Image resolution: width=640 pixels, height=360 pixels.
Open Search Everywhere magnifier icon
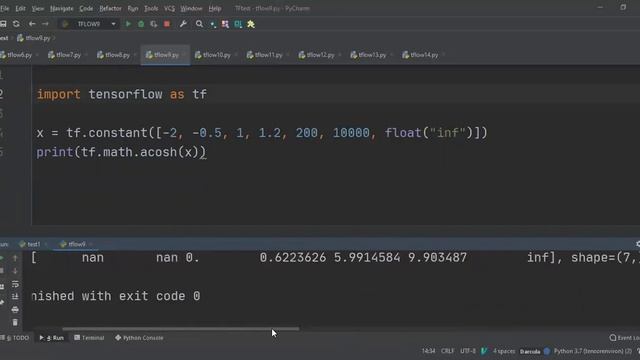199,24
